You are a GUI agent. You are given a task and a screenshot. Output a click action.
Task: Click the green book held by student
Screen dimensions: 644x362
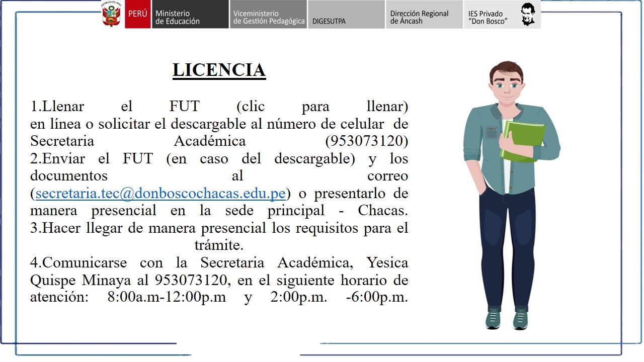pyautogui.click(x=523, y=142)
